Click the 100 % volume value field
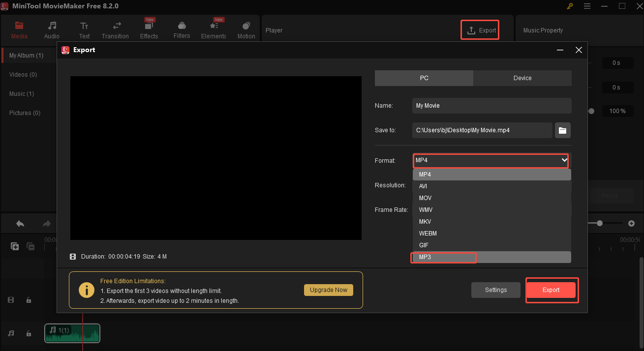 pyautogui.click(x=617, y=111)
